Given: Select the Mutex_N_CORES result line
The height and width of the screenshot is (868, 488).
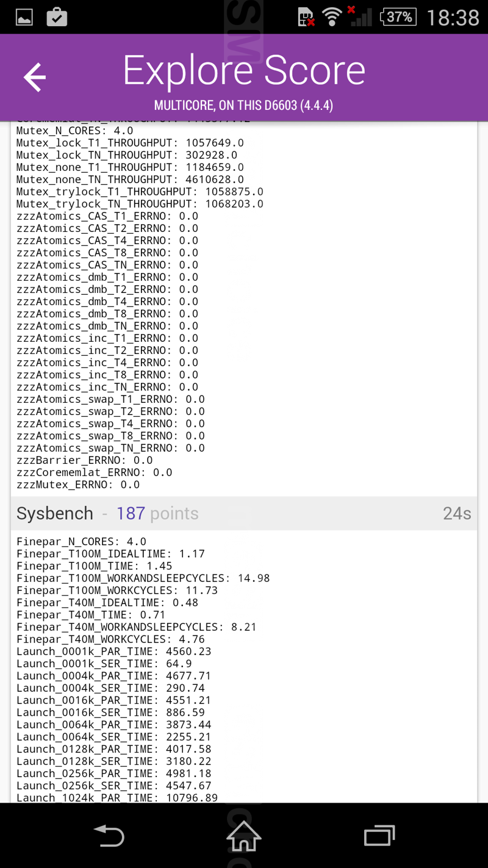Looking at the screenshot, I should point(74,131).
